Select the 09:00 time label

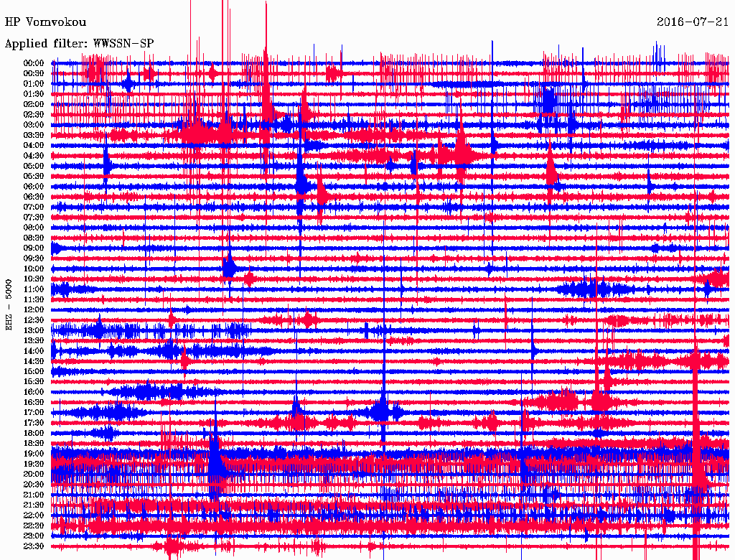(34, 248)
